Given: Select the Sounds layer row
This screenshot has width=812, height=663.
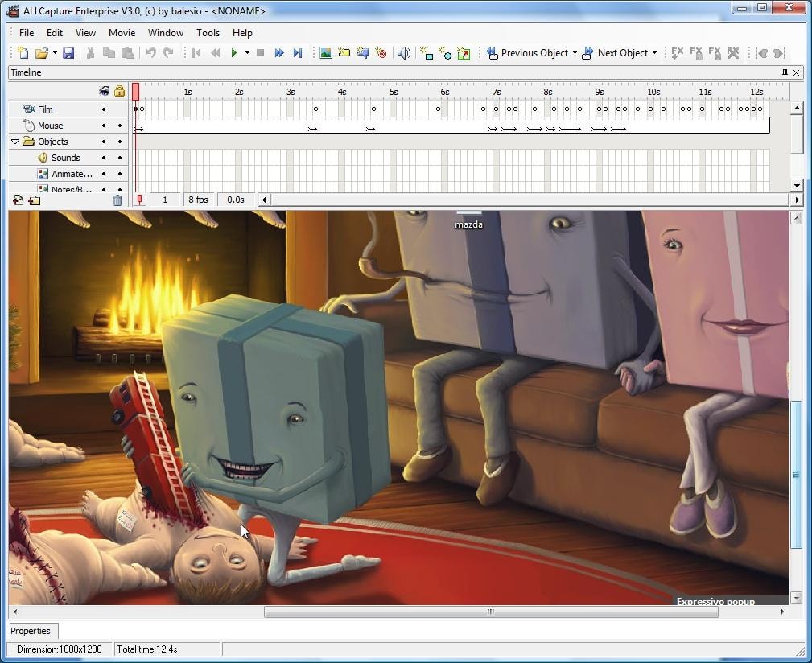Looking at the screenshot, I should point(68,158).
